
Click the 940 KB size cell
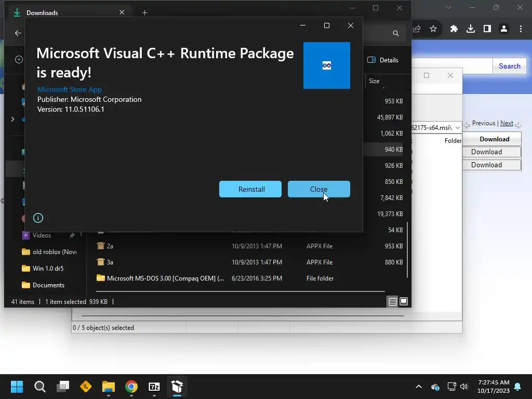click(x=394, y=149)
